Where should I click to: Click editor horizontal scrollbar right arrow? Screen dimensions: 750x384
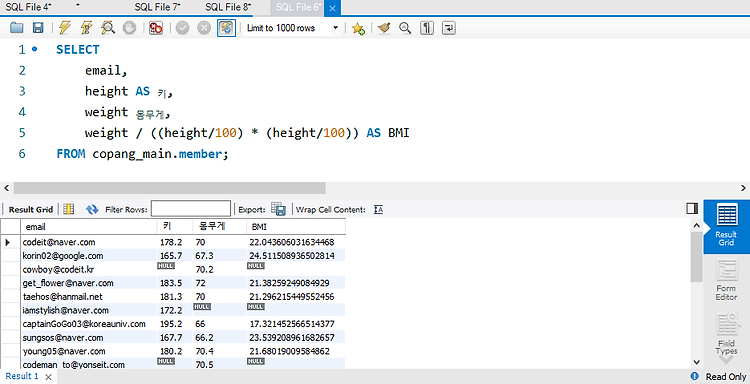tap(743, 188)
